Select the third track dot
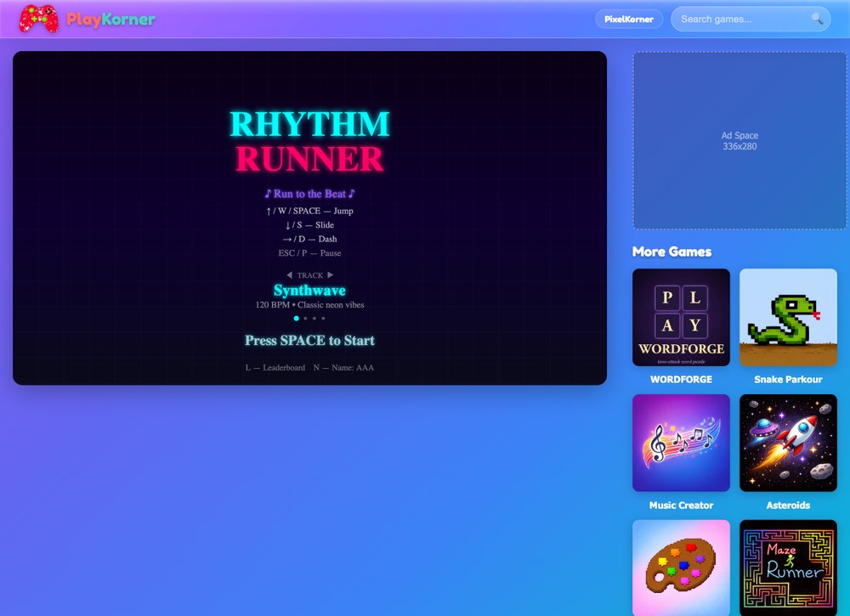Viewport: 850px width, 616px height. [x=314, y=319]
